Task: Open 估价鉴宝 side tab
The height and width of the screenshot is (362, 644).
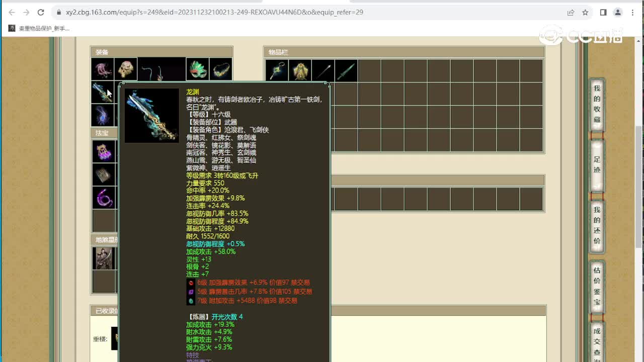Action: click(597, 286)
